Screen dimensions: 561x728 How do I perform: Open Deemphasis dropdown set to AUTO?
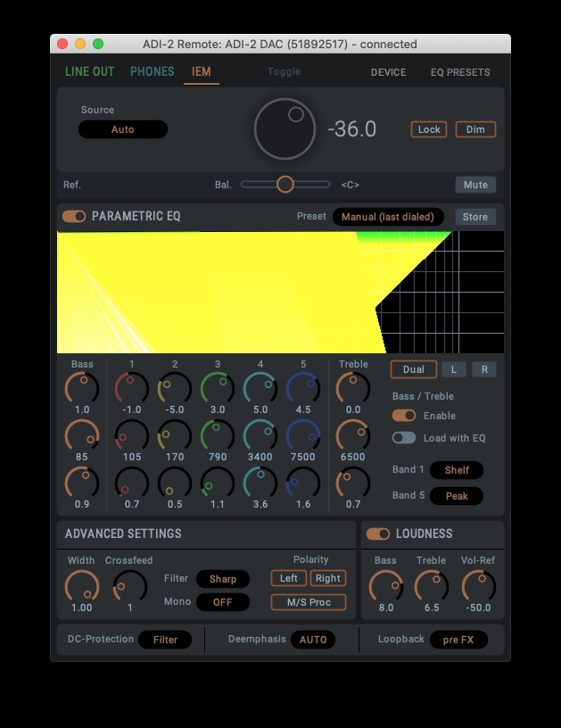click(x=313, y=640)
